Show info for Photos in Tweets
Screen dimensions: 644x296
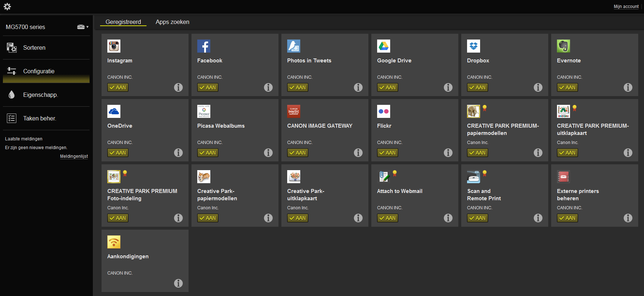[x=358, y=87]
